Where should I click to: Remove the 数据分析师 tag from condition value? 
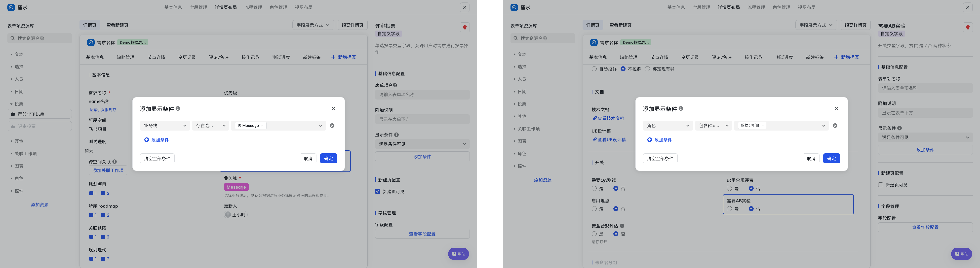coord(763,125)
